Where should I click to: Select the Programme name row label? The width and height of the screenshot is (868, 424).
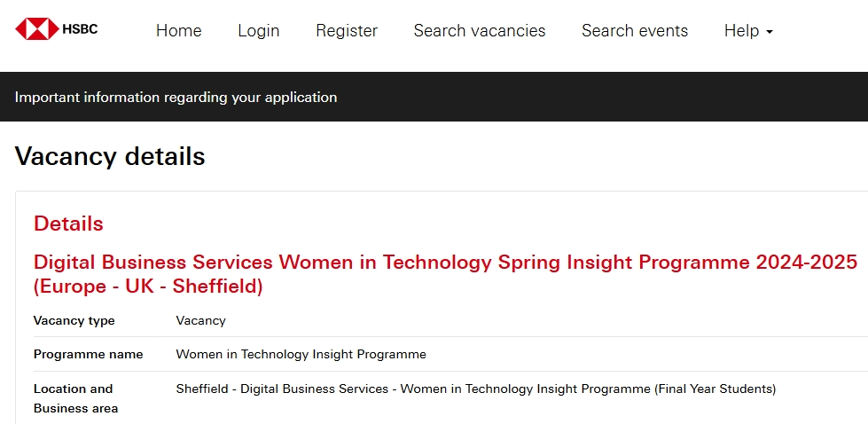(x=88, y=354)
